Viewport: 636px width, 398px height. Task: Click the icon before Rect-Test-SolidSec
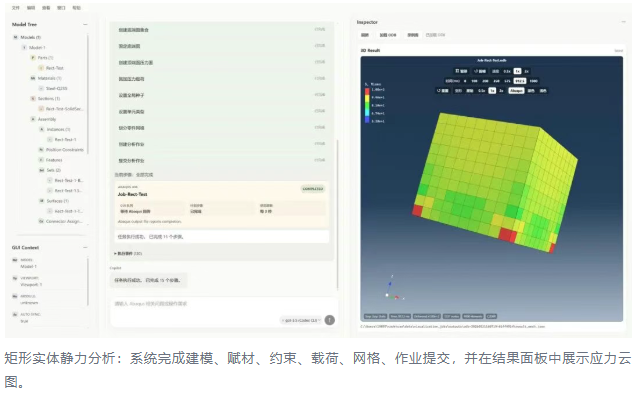[41, 109]
